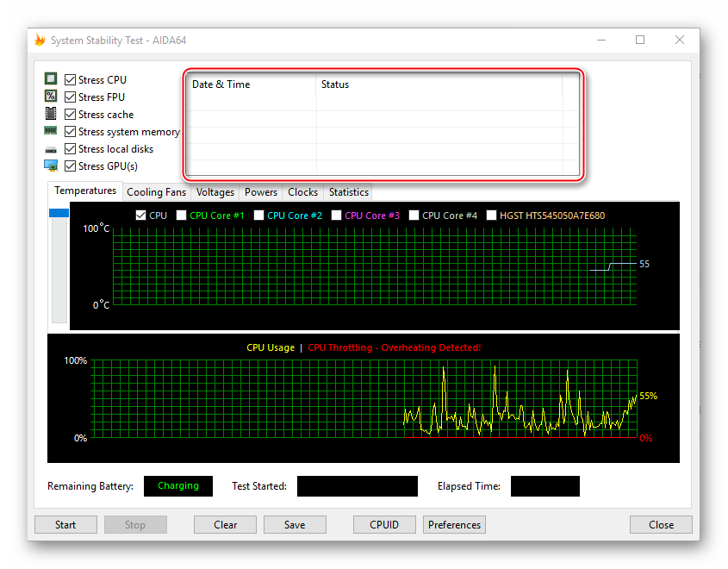Open the Voltages tab
Image resolution: width=728 pixels, height=569 pixels.
coord(215,192)
